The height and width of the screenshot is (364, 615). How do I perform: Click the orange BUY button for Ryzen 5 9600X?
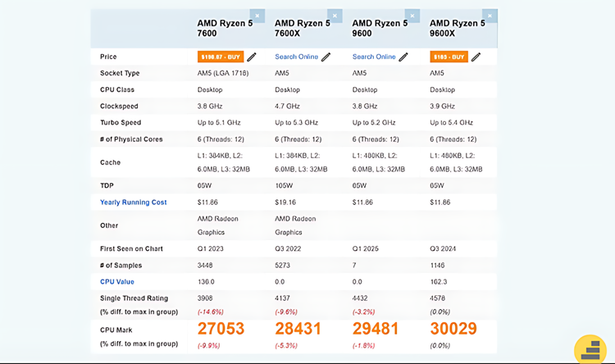pyautogui.click(x=449, y=57)
